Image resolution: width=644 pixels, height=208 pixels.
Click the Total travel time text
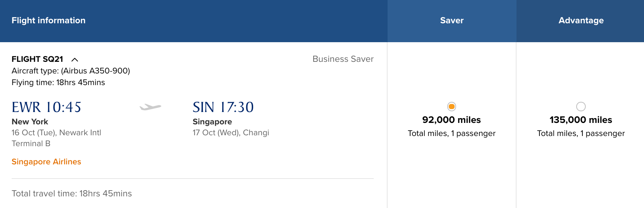(x=72, y=193)
